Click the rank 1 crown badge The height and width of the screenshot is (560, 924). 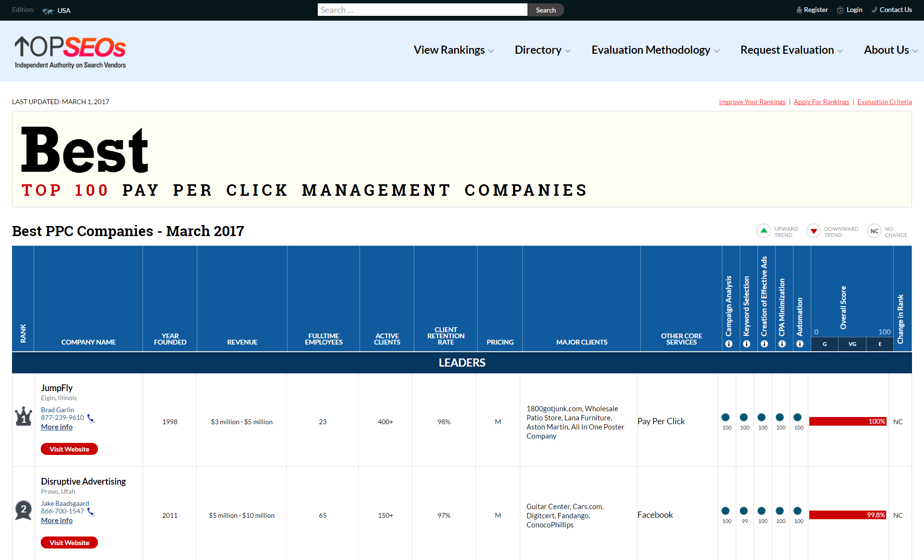(24, 416)
